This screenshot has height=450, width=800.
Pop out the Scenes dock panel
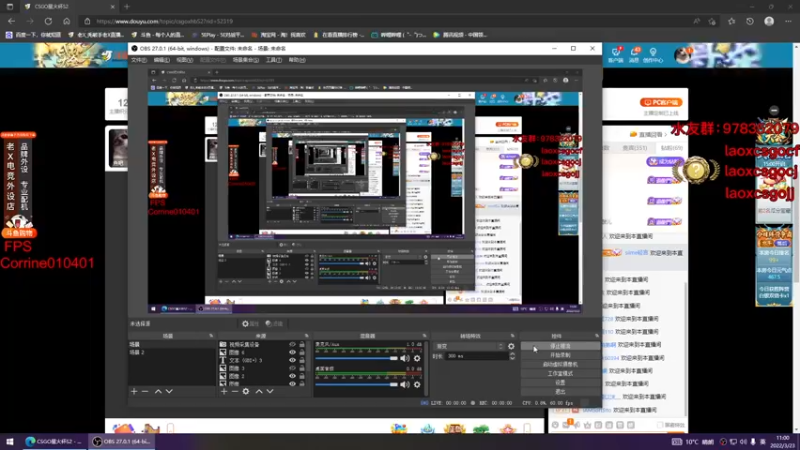211,336
